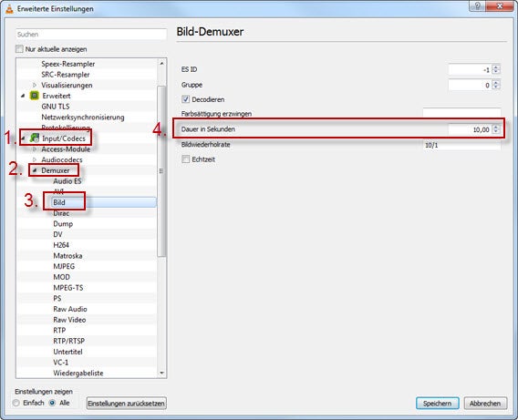Screen dimensions: 518x420
Task: Expand the Audiocodecs tree node
Action: coord(35,159)
